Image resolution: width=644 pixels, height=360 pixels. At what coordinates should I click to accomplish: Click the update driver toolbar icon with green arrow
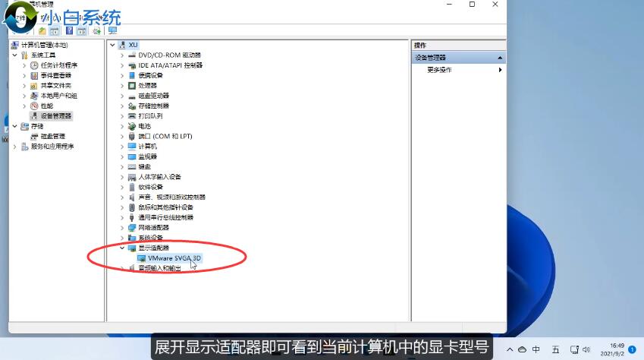click(97, 31)
